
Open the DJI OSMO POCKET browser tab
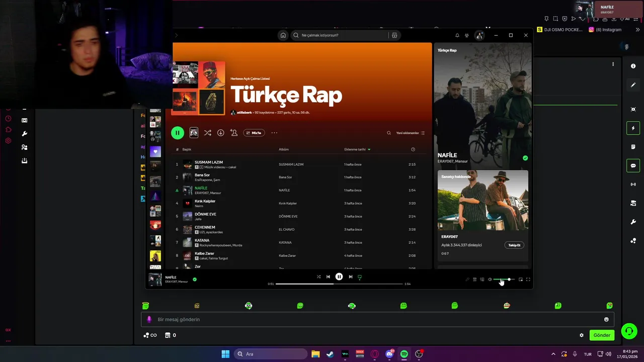tap(559, 30)
